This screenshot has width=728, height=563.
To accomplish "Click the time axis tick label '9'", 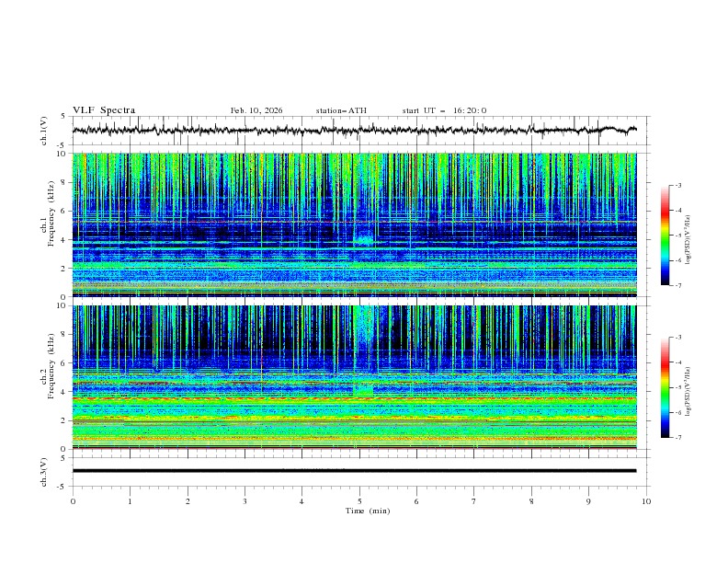I will (x=588, y=501).
